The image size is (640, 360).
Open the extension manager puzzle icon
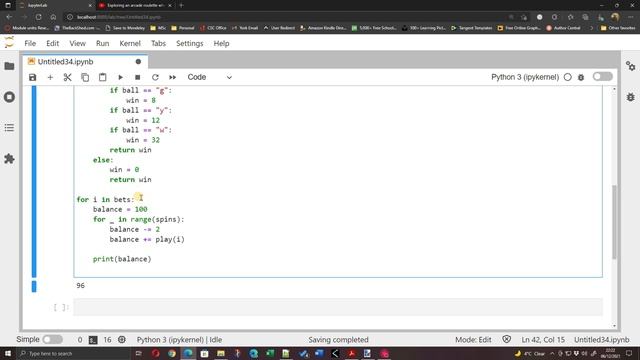[x=9, y=159]
